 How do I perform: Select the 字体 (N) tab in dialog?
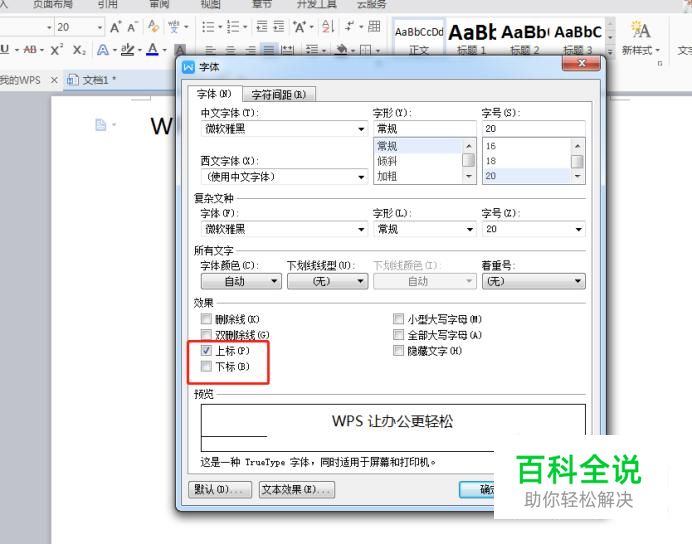(214, 94)
